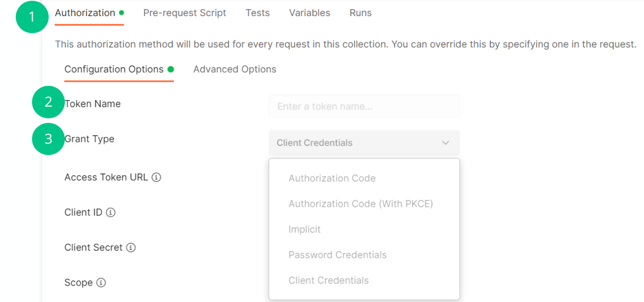Open the Grant Type dropdown
Screen dimensions: 644x302
(363, 143)
